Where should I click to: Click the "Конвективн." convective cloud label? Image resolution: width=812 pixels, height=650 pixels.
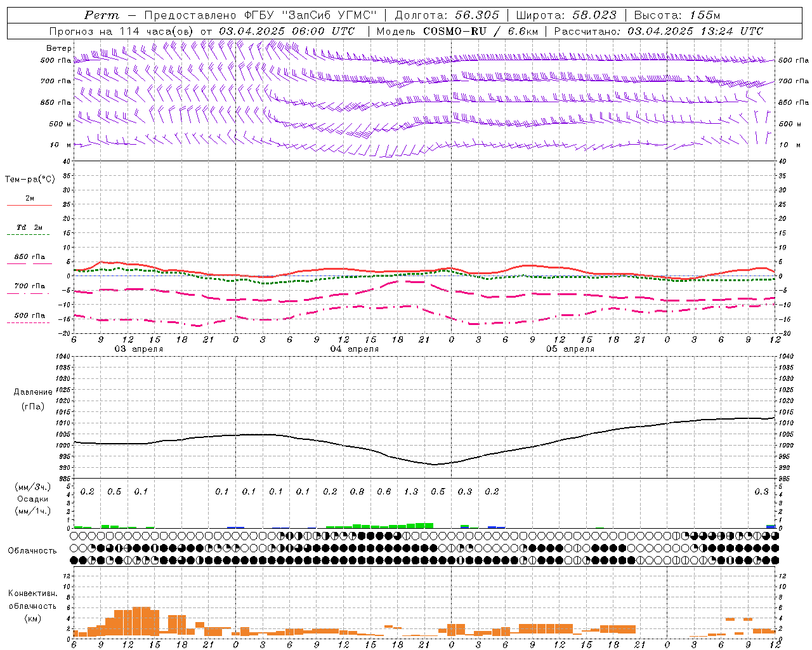click(32, 594)
